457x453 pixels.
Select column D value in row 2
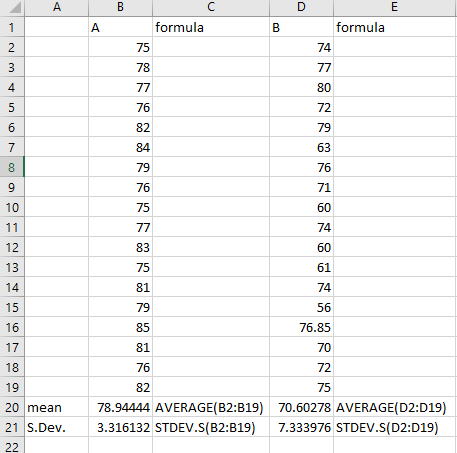pos(301,47)
